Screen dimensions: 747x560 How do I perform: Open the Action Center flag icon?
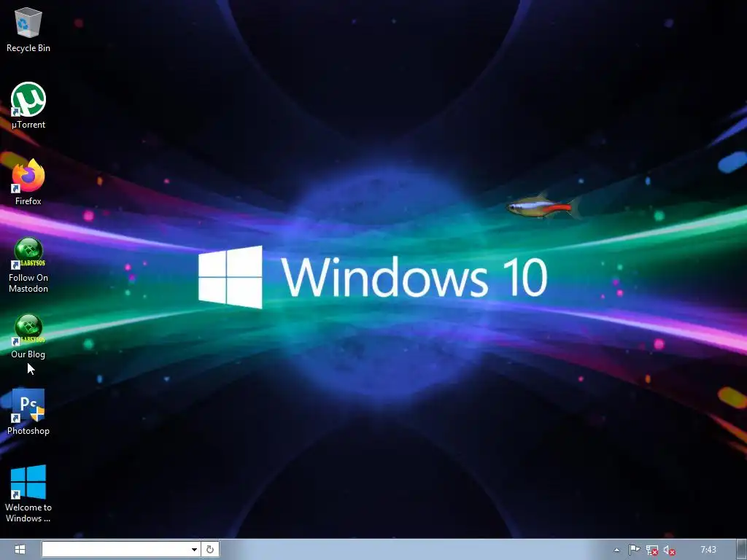[x=634, y=550]
